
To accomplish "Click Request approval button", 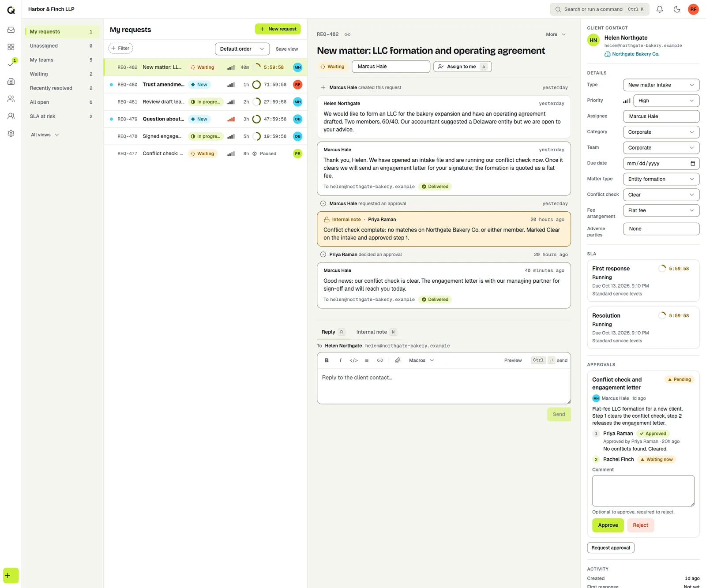I will tap(611, 548).
